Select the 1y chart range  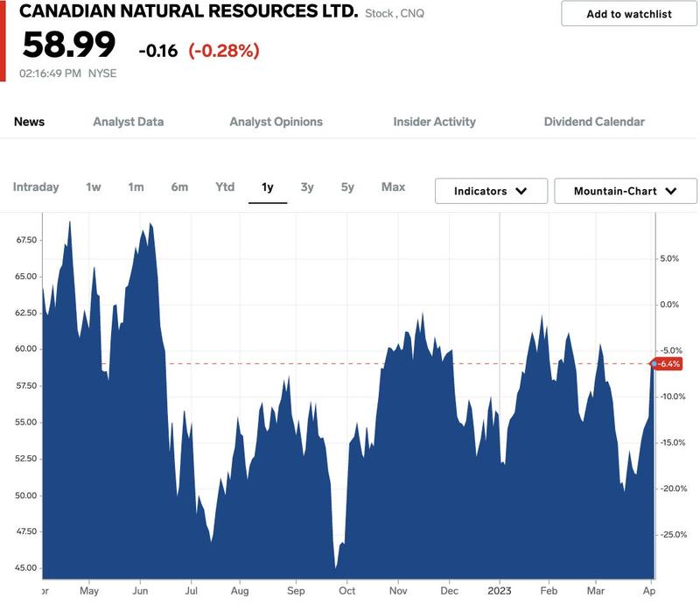(x=268, y=186)
